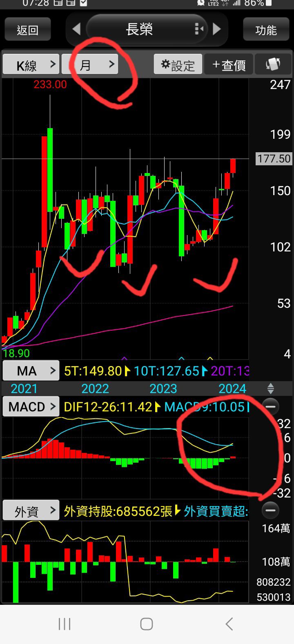Open Android recent apps button
This screenshot has width=294, height=644.
[65, 624]
